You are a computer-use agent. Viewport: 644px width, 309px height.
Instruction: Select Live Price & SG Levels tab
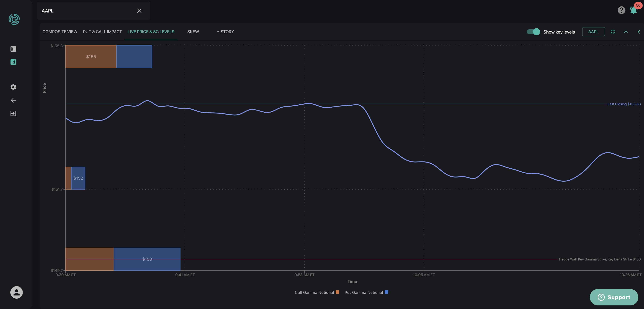[151, 32]
